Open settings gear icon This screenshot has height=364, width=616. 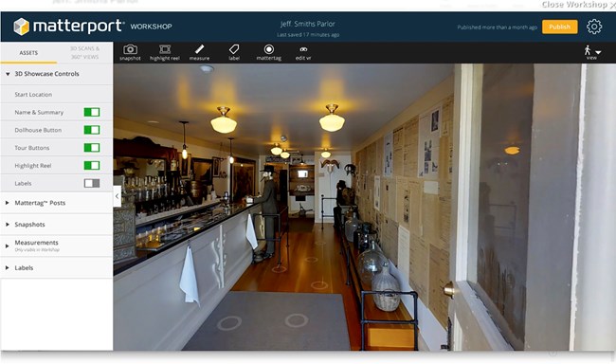[x=594, y=27]
